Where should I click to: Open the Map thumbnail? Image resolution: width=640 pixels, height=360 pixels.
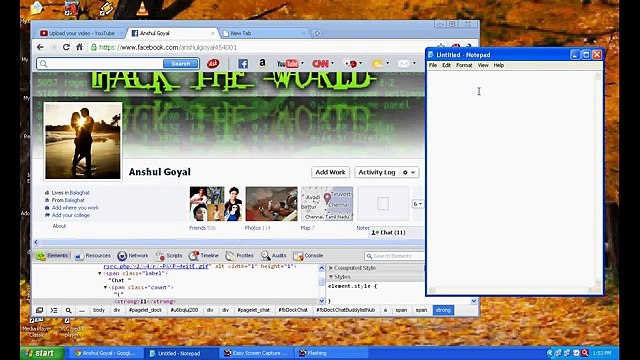327,204
